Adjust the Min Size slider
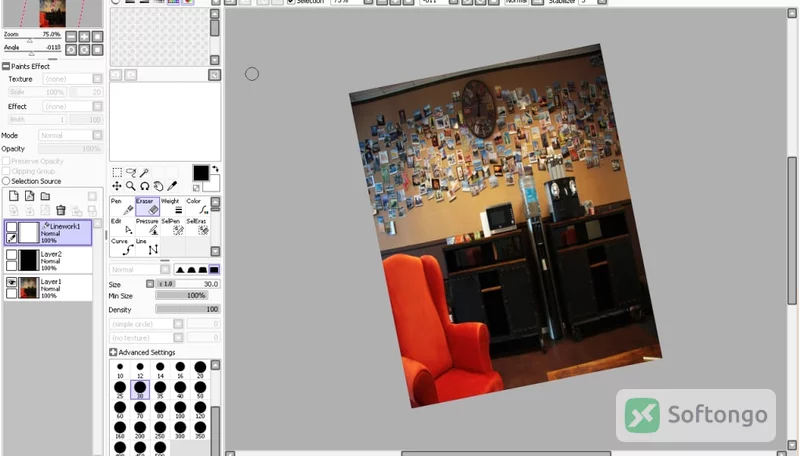The width and height of the screenshot is (800, 456). tap(181, 296)
